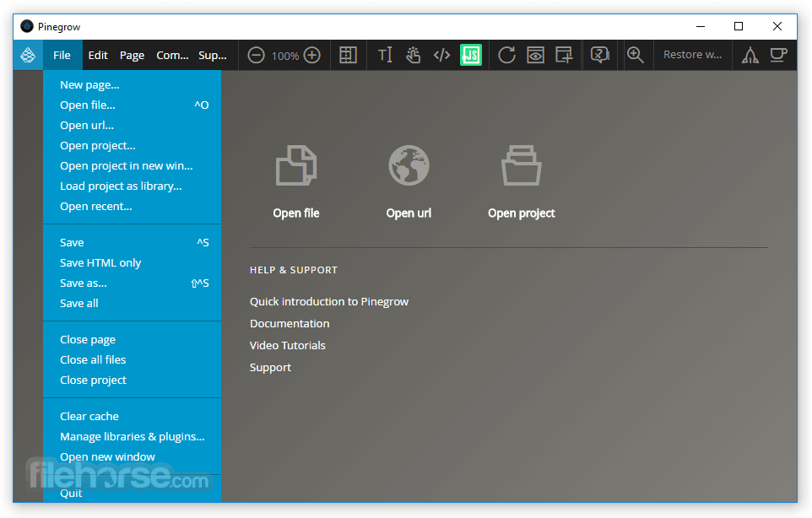Select Close all files
The image size is (812, 518).
click(132, 359)
